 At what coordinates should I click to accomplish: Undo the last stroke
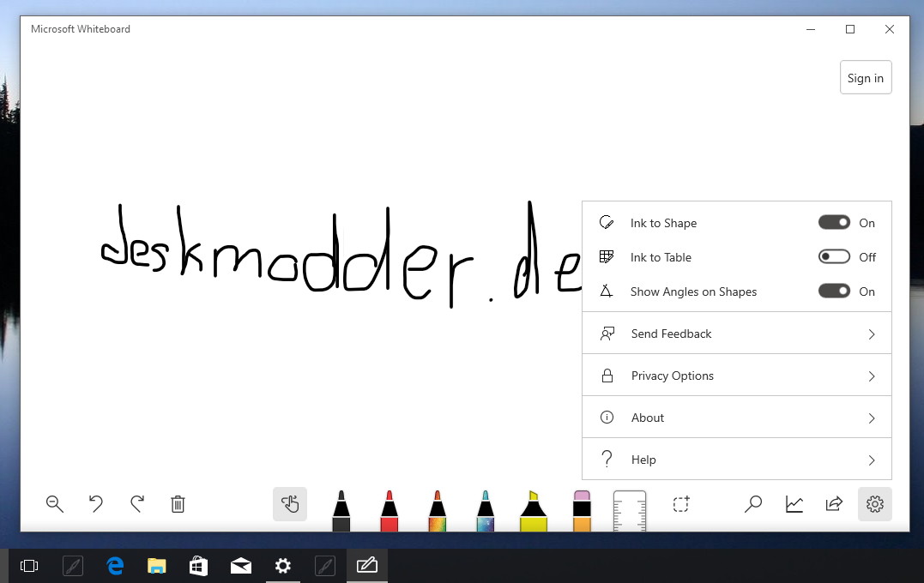pyautogui.click(x=95, y=504)
